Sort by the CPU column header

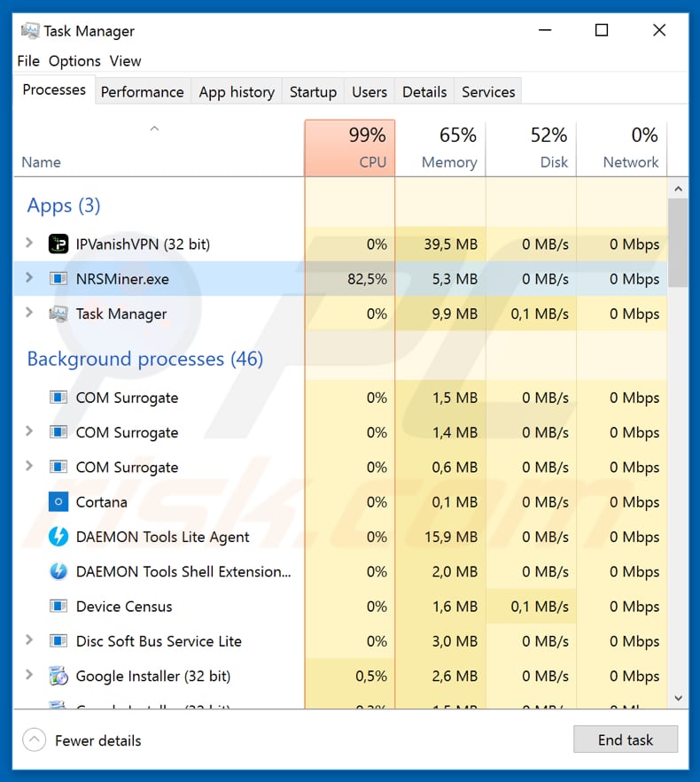point(350,149)
